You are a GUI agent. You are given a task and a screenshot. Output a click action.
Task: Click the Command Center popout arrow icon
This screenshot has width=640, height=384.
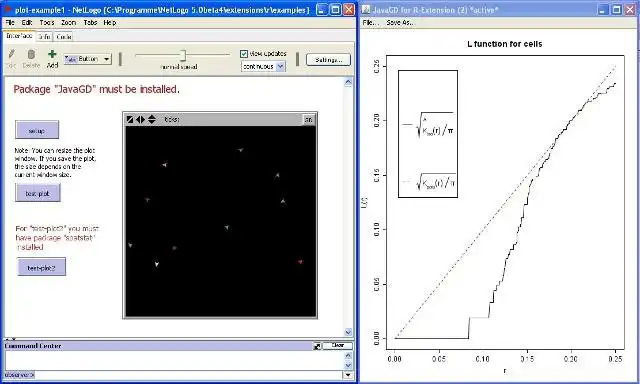[317, 346]
